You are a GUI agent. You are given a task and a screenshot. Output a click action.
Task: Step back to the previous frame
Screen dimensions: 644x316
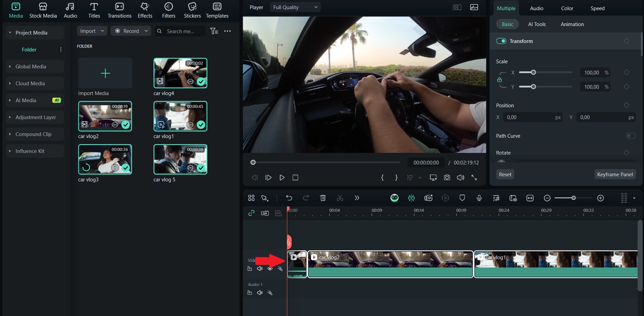click(x=255, y=178)
